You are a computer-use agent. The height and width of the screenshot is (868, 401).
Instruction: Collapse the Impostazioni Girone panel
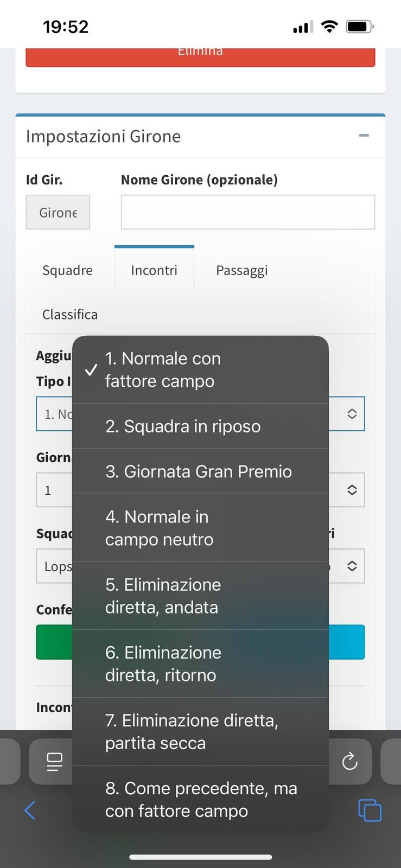[364, 136]
